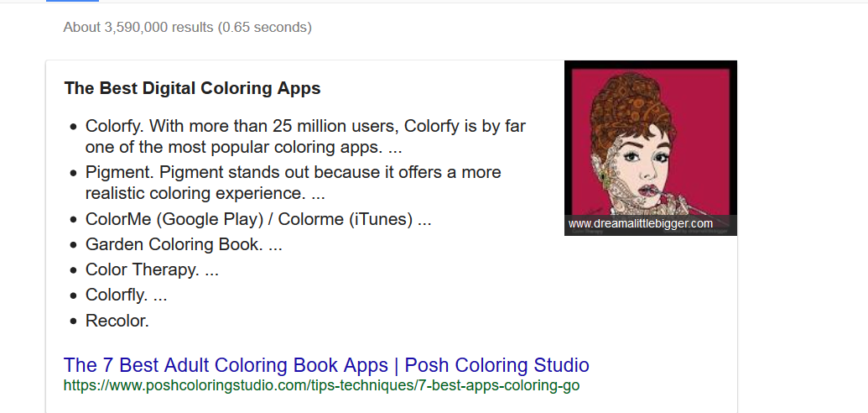Select the Colorfly list item
This screenshot has height=413, width=868.
tap(126, 295)
